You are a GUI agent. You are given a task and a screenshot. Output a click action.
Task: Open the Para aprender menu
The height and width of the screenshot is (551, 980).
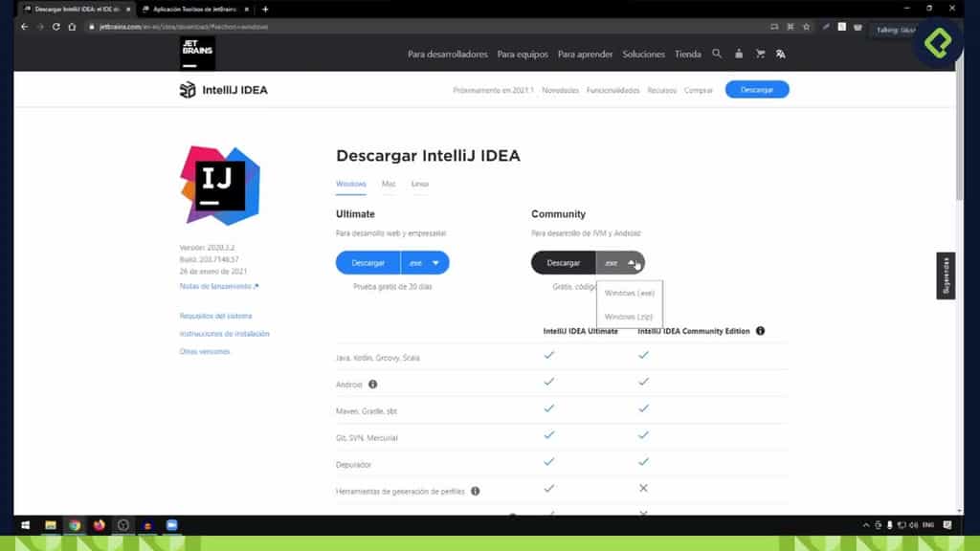(585, 55)
